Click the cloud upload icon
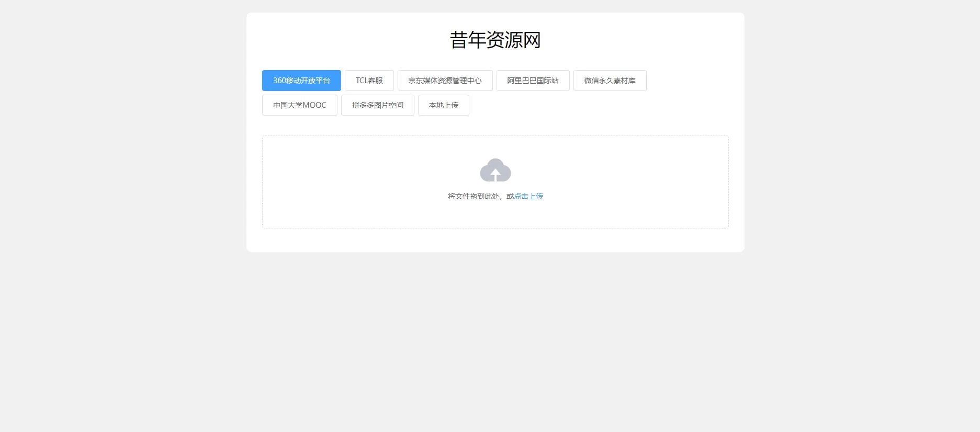The height and width of the screenshot is (432, 980). (495, 170)
